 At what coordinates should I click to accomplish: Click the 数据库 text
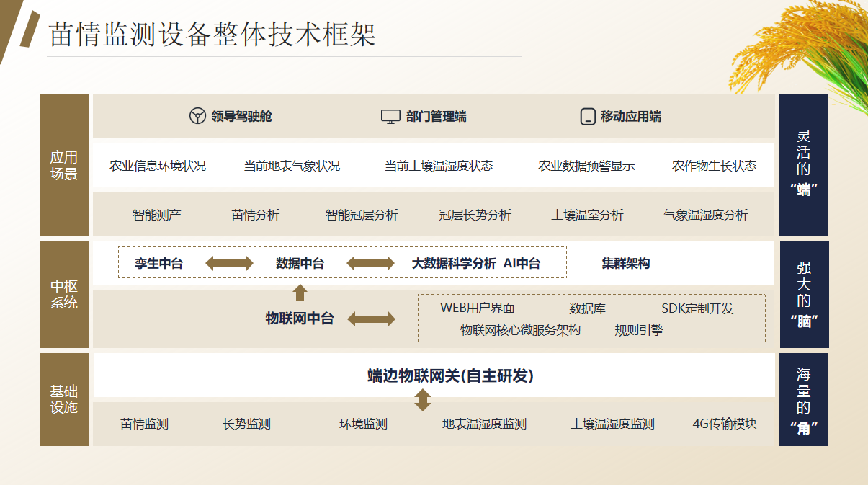[587, 308]
